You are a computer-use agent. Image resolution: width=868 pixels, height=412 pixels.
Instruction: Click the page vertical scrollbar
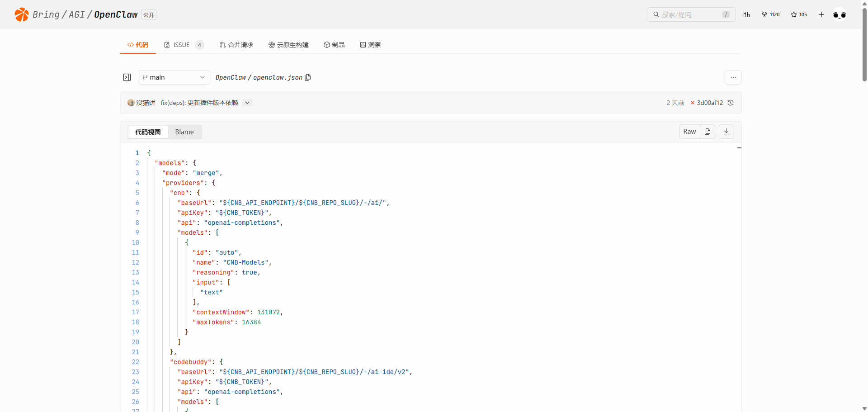[864, 45]
